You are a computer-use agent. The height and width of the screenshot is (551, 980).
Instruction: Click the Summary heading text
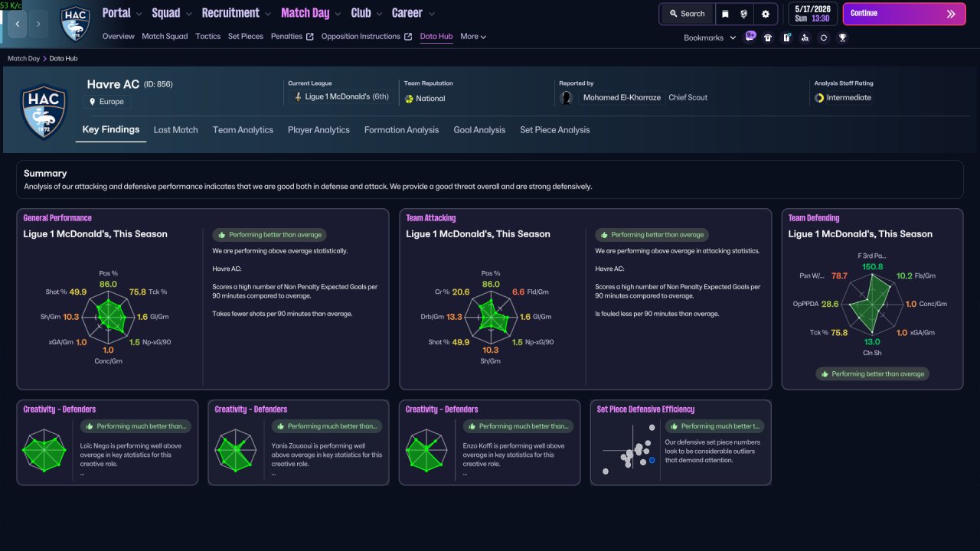45,174
